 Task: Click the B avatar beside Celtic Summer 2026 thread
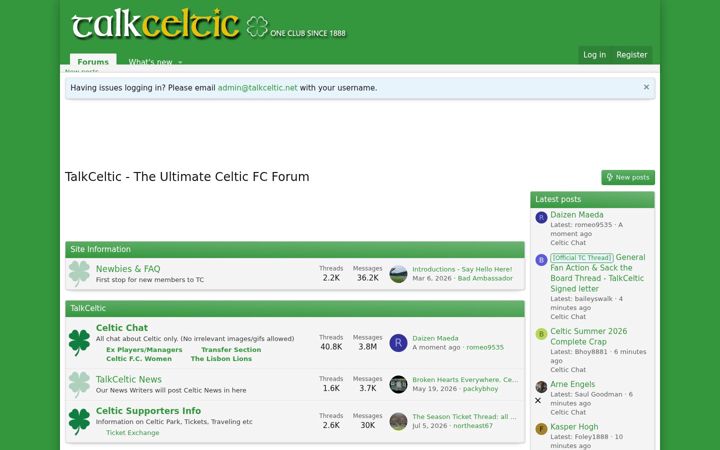pyautogui.click(x=541, y=334)
